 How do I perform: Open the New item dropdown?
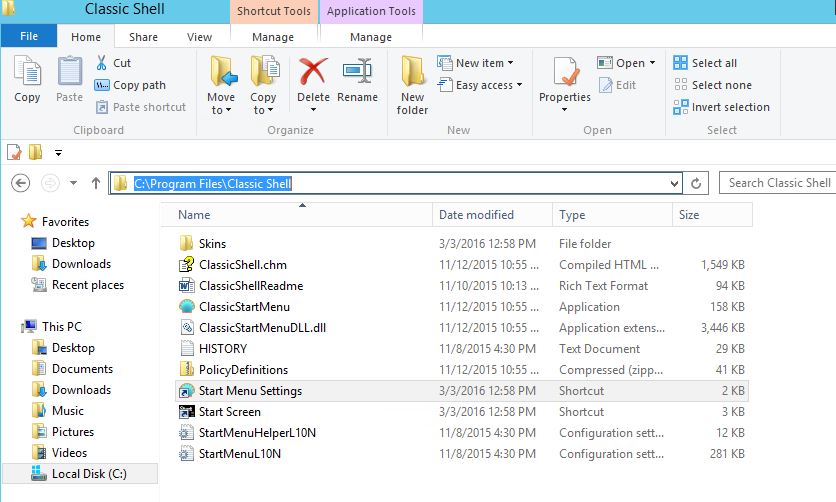click(510, 63)
